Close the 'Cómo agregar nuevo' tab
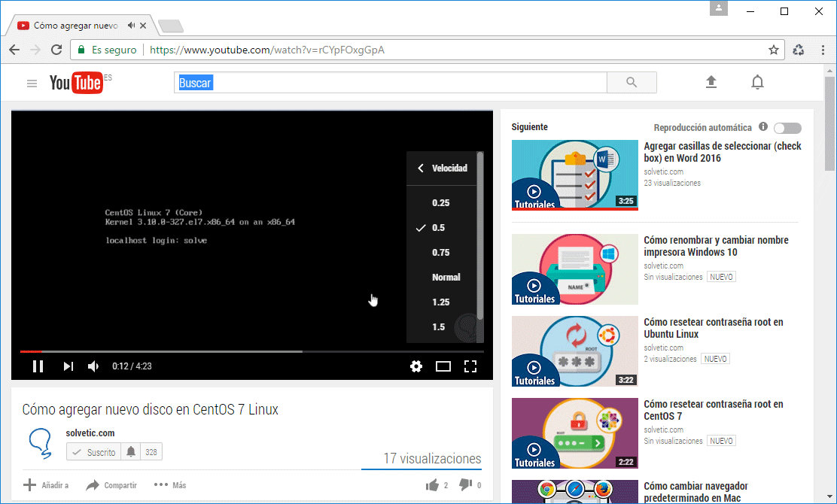 pos(143,25)
